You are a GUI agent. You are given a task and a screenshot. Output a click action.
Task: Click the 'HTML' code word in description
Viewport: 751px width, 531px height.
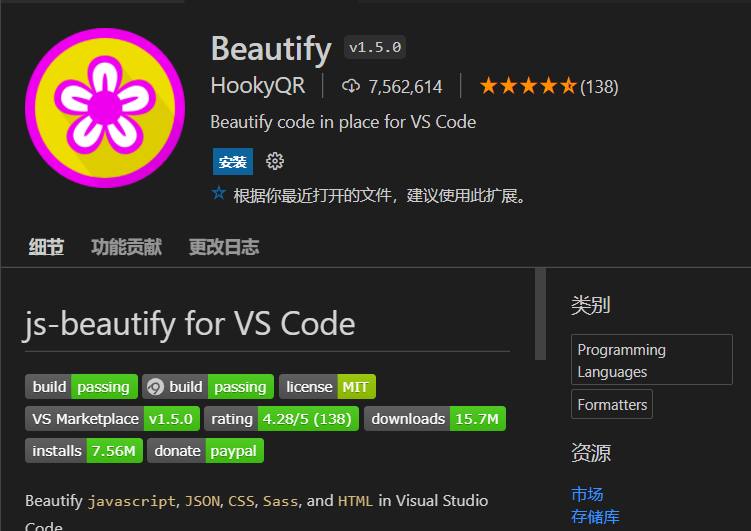click(x=355, y=501)
